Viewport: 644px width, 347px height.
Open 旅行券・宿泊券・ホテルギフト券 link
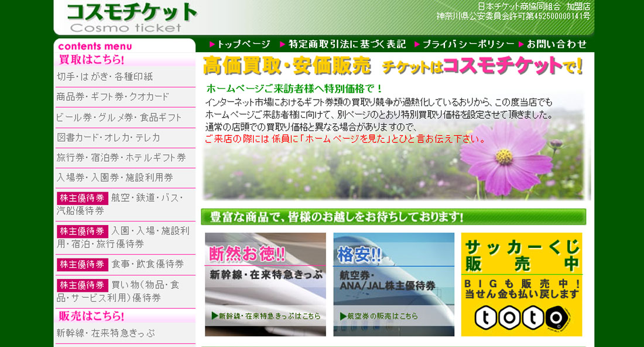pyautogui.click(x=121, y=158)
